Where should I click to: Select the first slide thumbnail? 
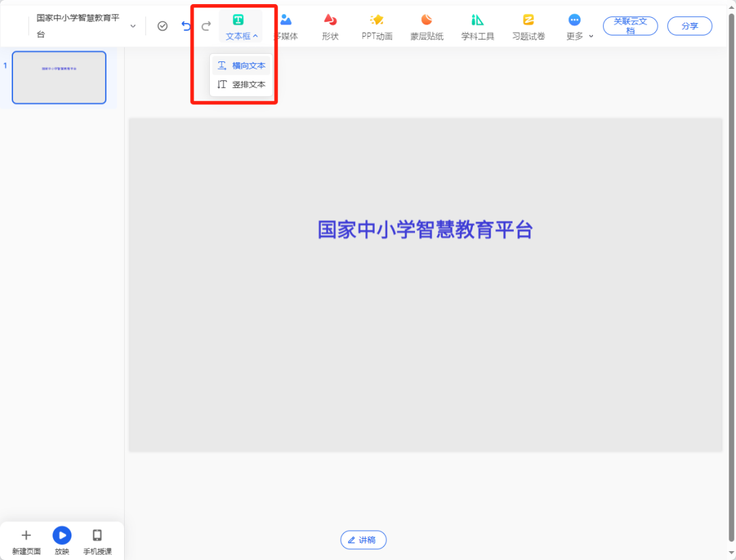coord(59,77)
